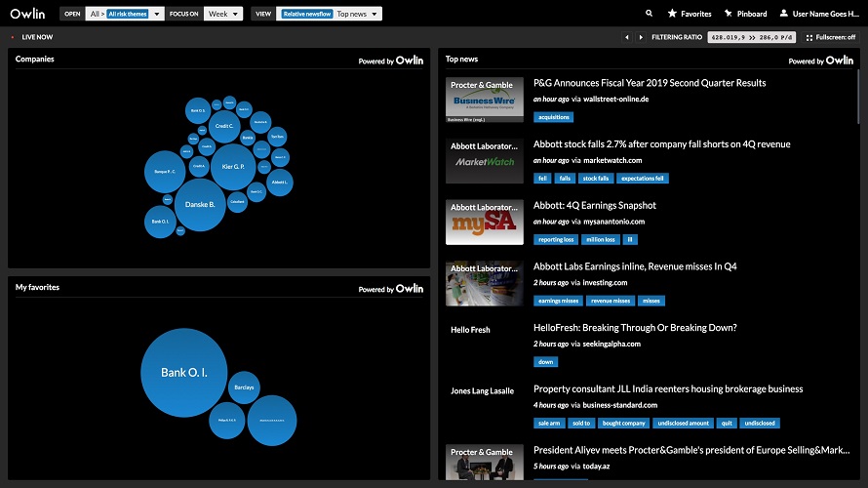
Task: Click the million loss tag
Action: point(601,240)
